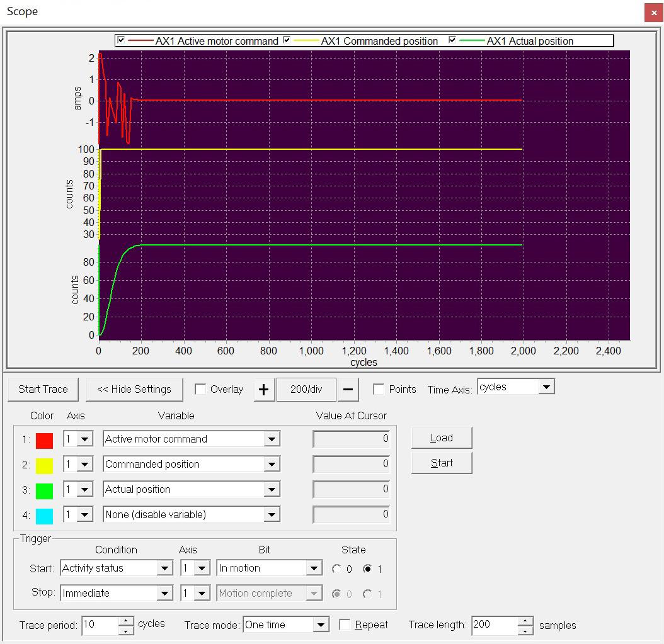This screenshot has height=644, width=664.
Task: Increase Trace period with up arrow
Action: pos(126,621)
